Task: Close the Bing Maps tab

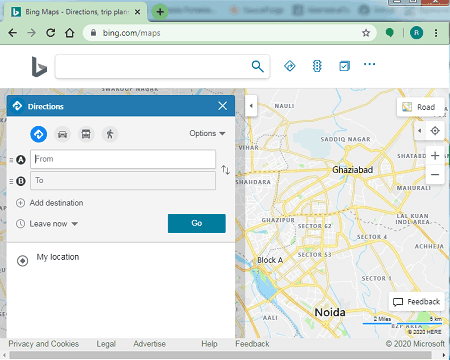Action: (x=137, y=12)
